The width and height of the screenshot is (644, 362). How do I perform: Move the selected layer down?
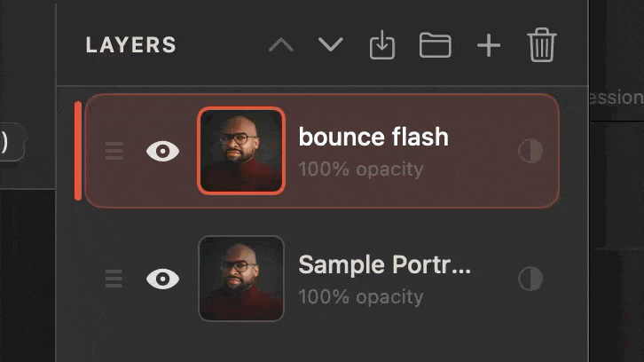click(x=331, y=45)
